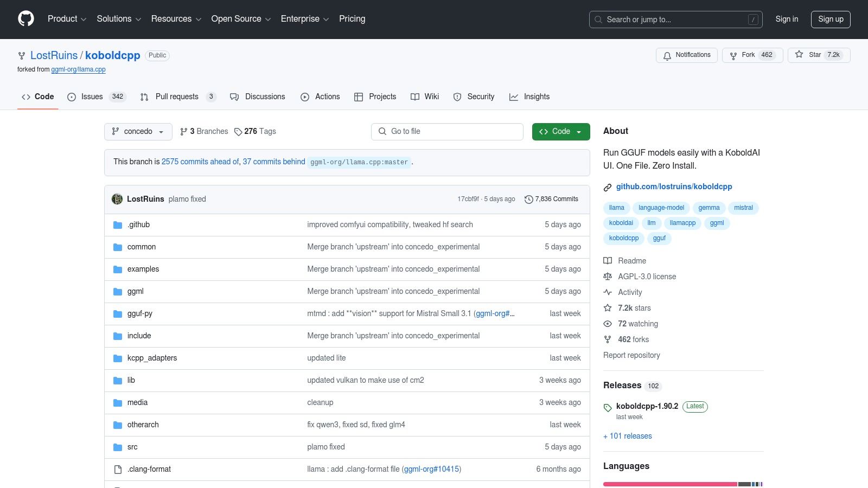Viewport: 868px width, 488px height.
Task: Click the eye icon next to 72 watching
Action: (608, 324)
